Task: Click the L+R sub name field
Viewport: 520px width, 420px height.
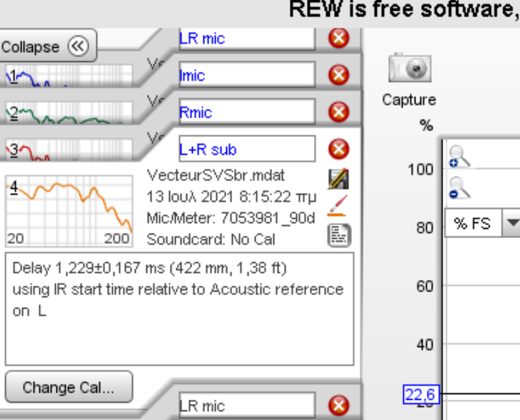Action: click(x=246, y=150)
